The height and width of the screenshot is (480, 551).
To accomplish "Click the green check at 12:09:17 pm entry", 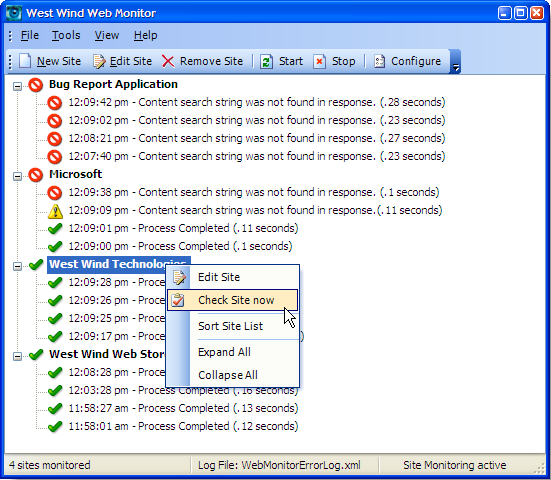I will (55, 337).
